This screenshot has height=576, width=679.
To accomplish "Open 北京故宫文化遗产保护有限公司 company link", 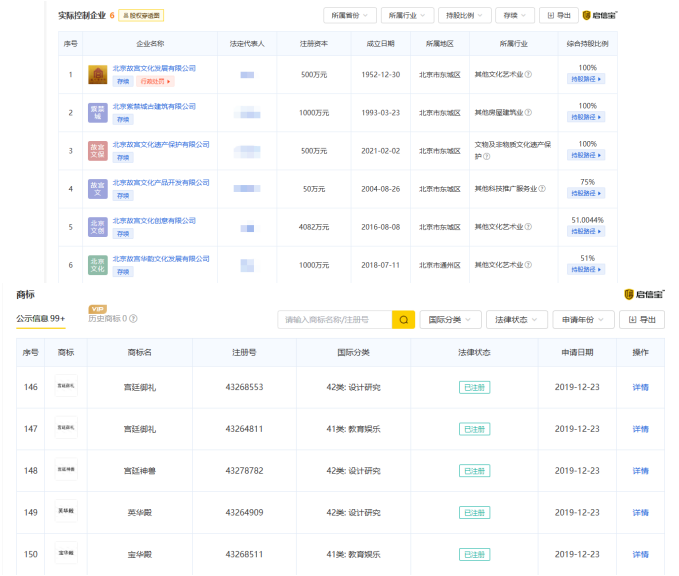I will [x=161, y=145].
